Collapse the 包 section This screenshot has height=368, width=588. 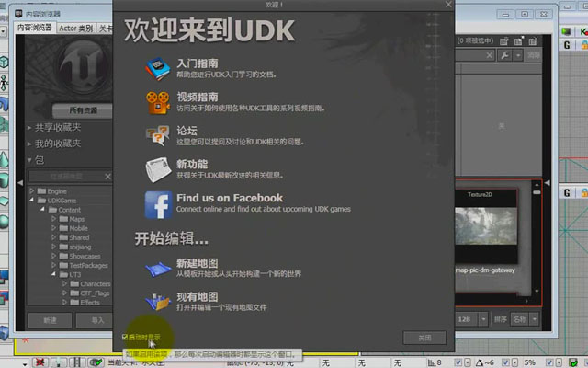[x=29, y=160]
